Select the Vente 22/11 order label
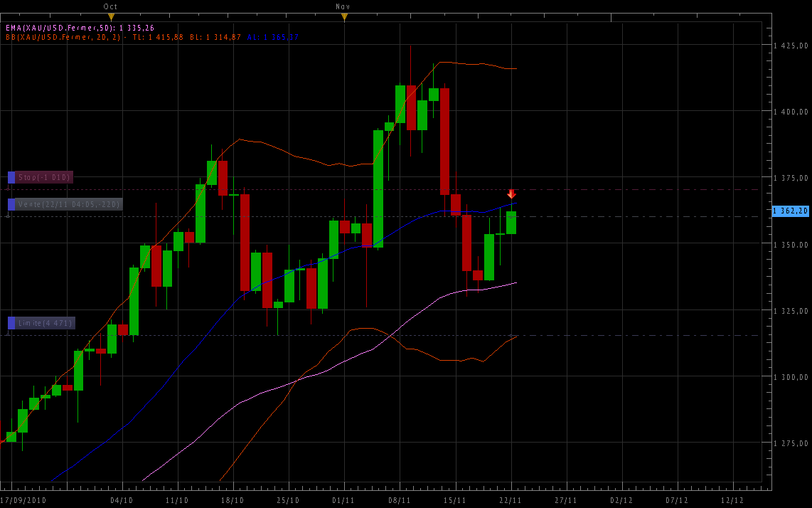 pyautogui.click(x=68, y=204)
